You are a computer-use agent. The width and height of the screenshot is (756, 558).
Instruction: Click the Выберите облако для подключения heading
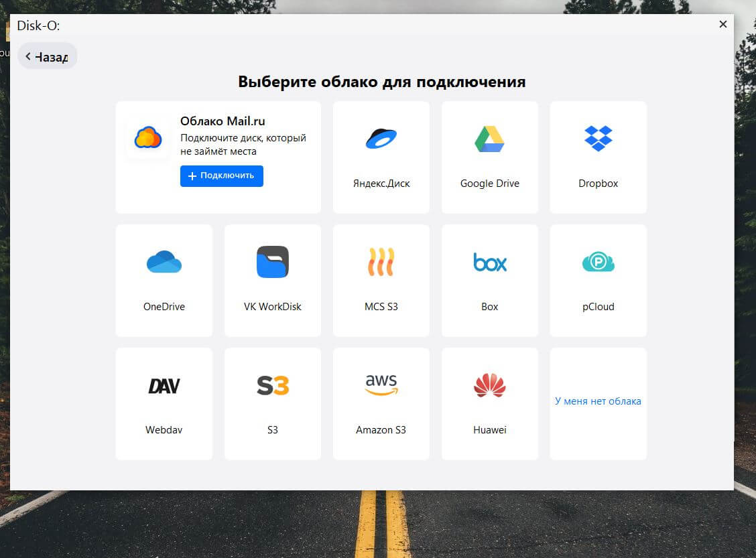pyautogui.click(x=382, y=82)
